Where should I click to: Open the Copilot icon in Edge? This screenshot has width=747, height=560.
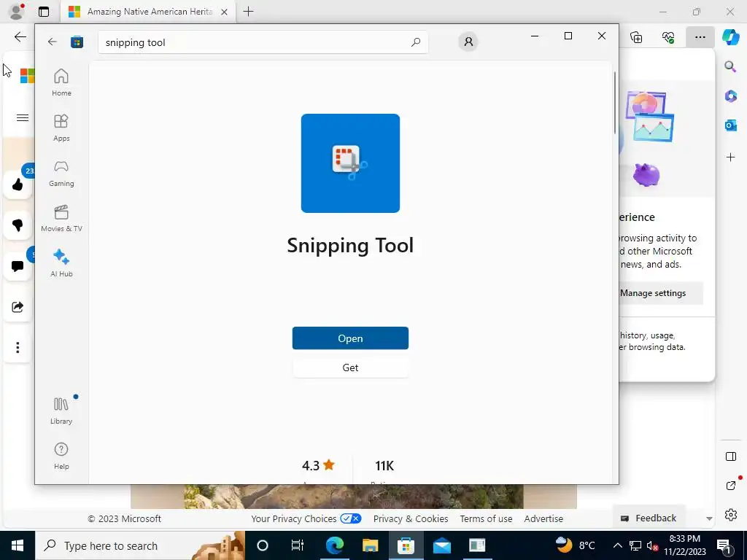[731, 36]
